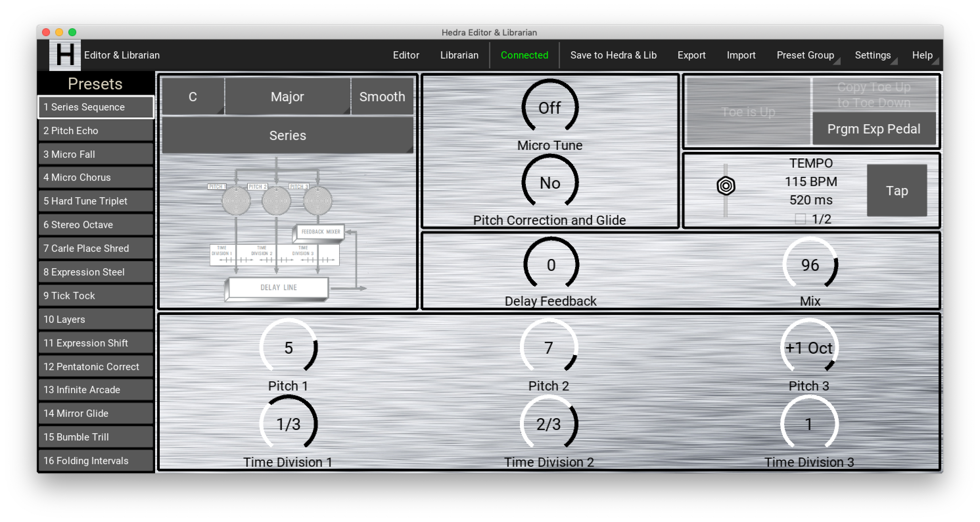Viewport: 980px width, 522px height.
Task: Click the Hedra H logo icon
Action: (65, 55)
